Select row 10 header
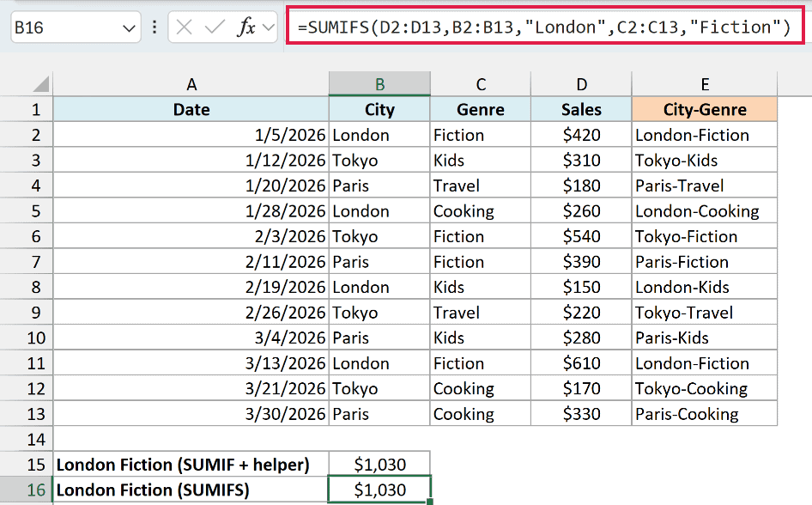 (x=27, y=338)
